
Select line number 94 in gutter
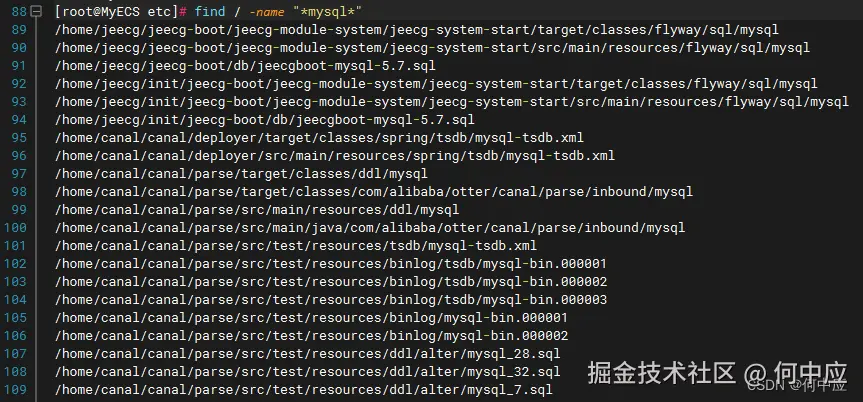pyautogui.click(x=19, y=119)
